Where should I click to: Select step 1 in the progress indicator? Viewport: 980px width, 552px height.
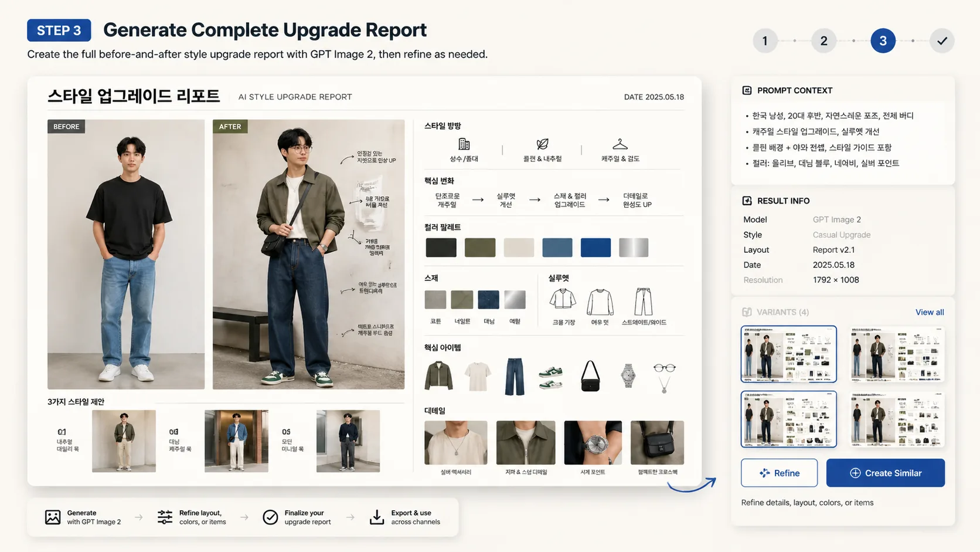point(765,40)
